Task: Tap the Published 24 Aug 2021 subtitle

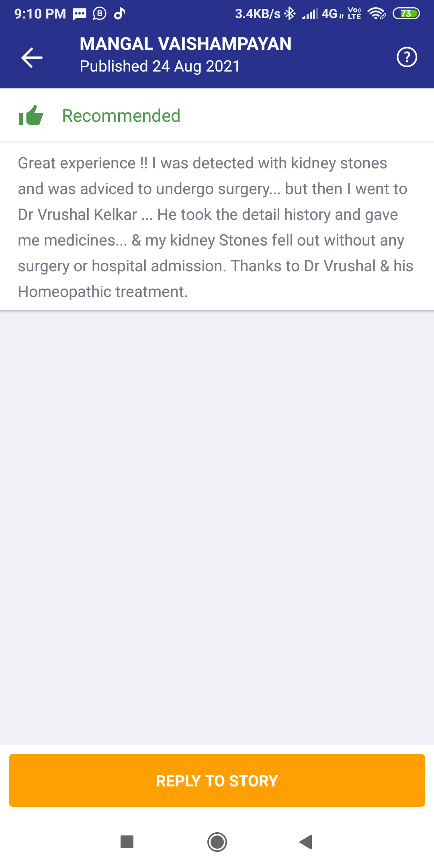Action: tap(160, 66)
